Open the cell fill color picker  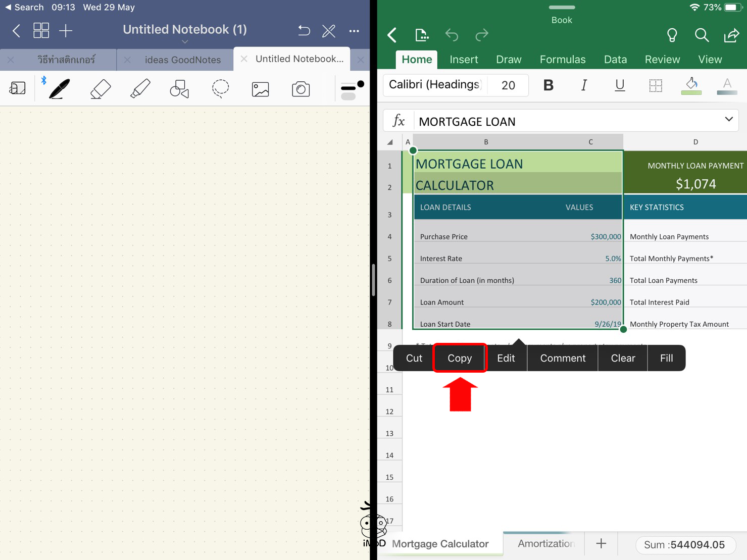(x=691, y=85)
